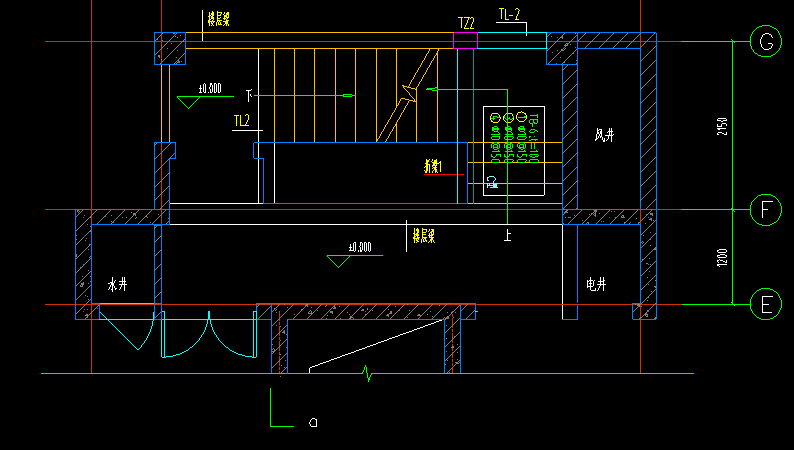Select the white diagonal line in the lower hatched opening

click(376, 344)
